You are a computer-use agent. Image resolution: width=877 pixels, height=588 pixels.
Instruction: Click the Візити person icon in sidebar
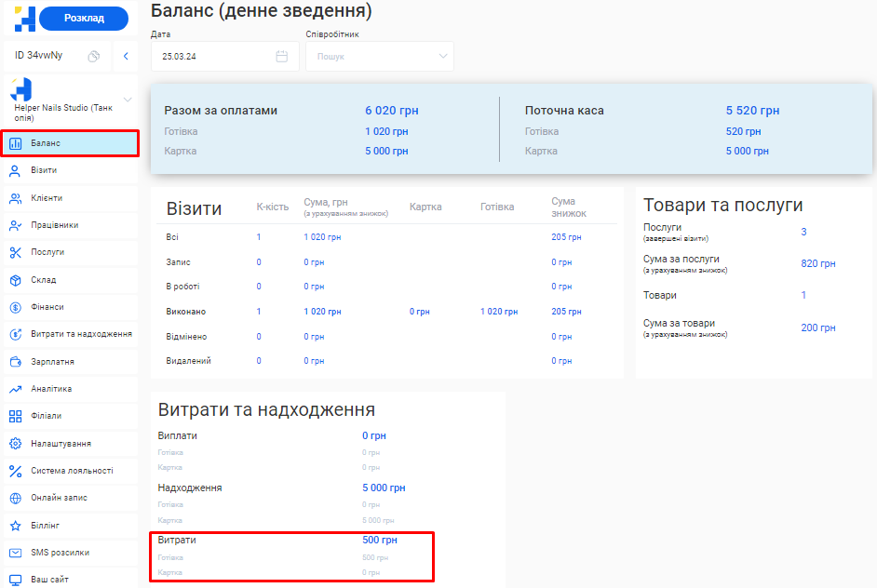15,170
